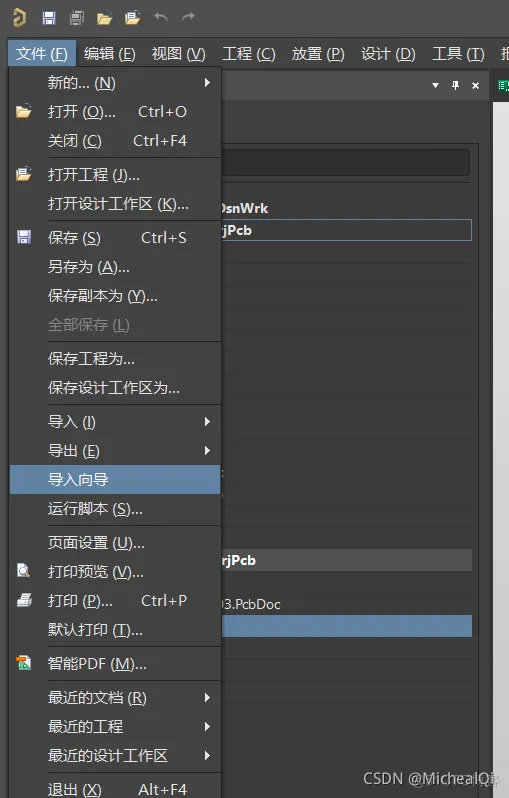This screenshot has width=509, height=798.
Task: Expand 最近的文档 (R) submenu
Action: click(115, 697)
